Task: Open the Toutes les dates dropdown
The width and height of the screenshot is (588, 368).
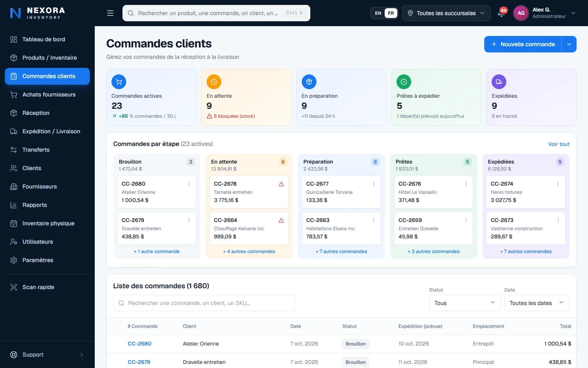Action: pos(537,303)
